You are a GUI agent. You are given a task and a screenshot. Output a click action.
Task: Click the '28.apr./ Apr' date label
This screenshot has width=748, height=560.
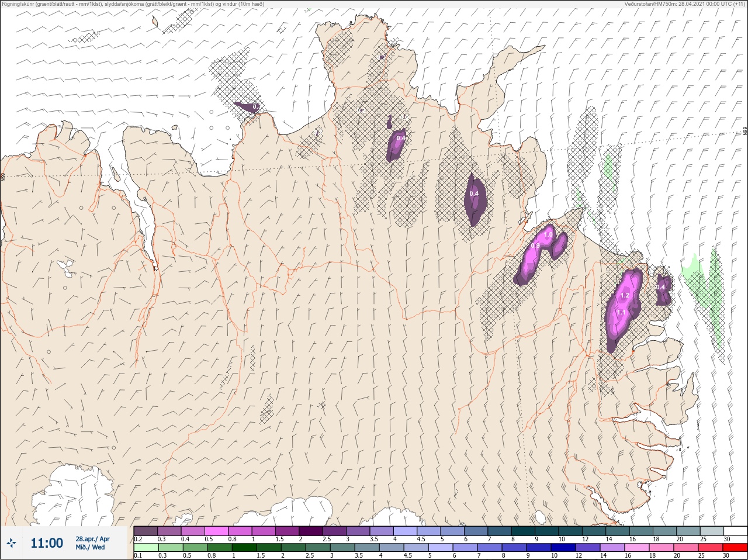pyautogui.click(x=92, y=539)
